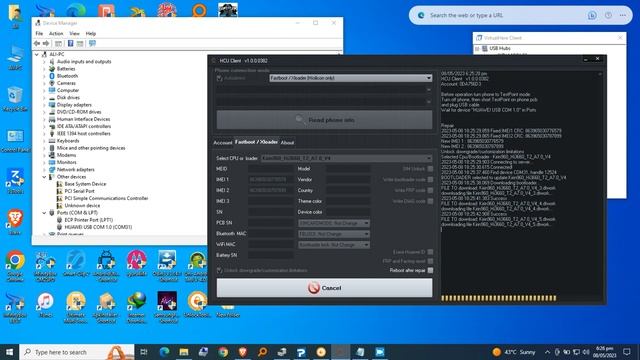Open the Control Panel desktop icon
The width and height of the screenshot is (640, 360).
coord(16,141)
